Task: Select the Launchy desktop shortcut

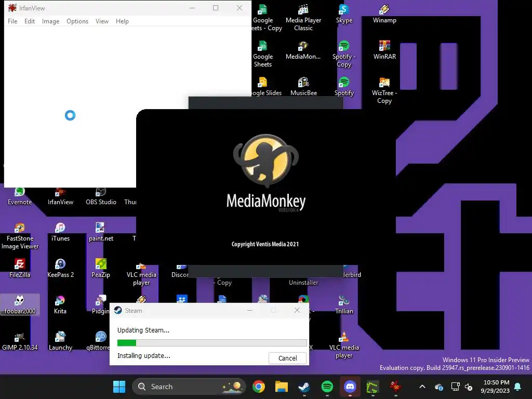Action: point(60,341)
